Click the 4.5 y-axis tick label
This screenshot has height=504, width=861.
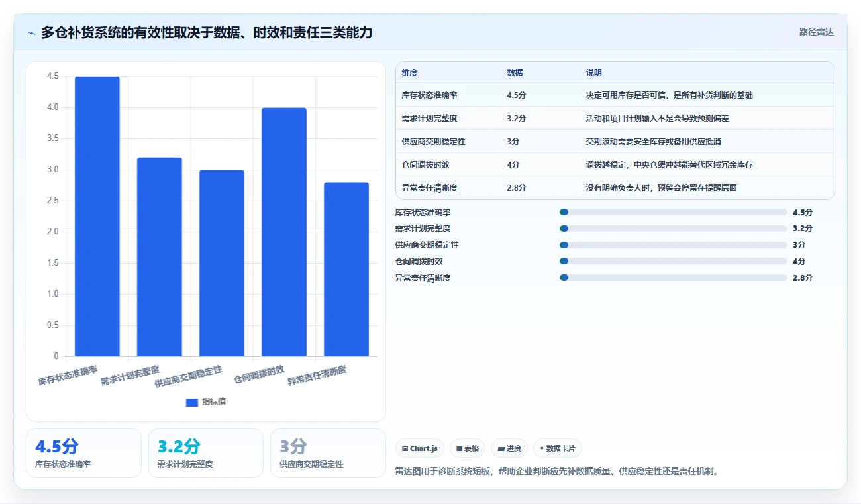(x=52, y=76)
